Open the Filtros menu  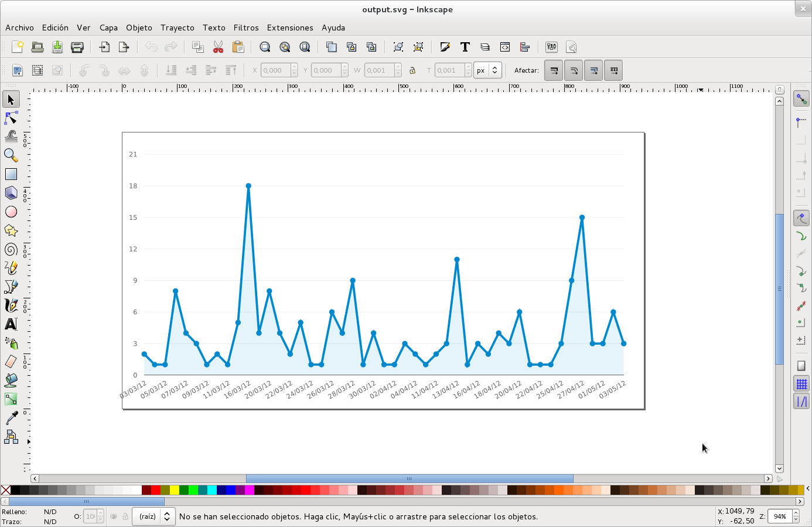pyautogui.click(x=245, y=28)
